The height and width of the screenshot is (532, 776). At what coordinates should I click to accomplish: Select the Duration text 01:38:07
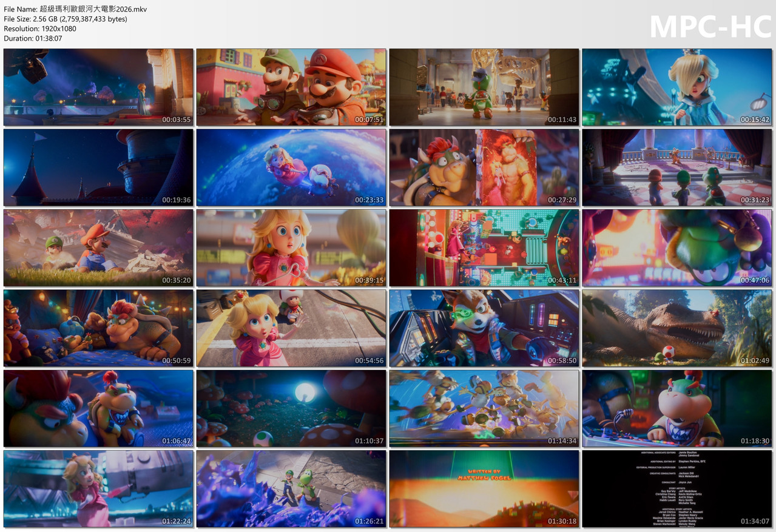point(48,38)
